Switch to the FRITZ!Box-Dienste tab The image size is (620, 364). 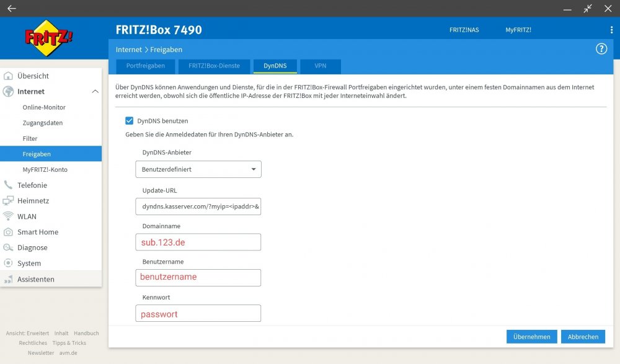click(214, 66)
